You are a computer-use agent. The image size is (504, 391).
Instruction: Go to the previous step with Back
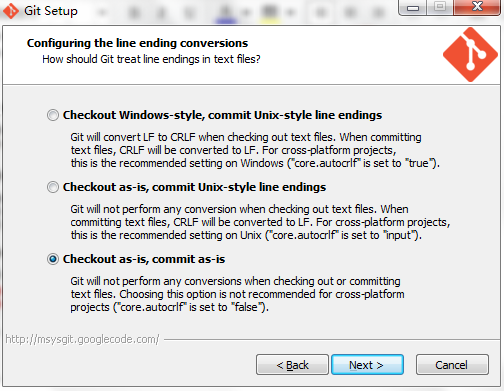(292, 365)
